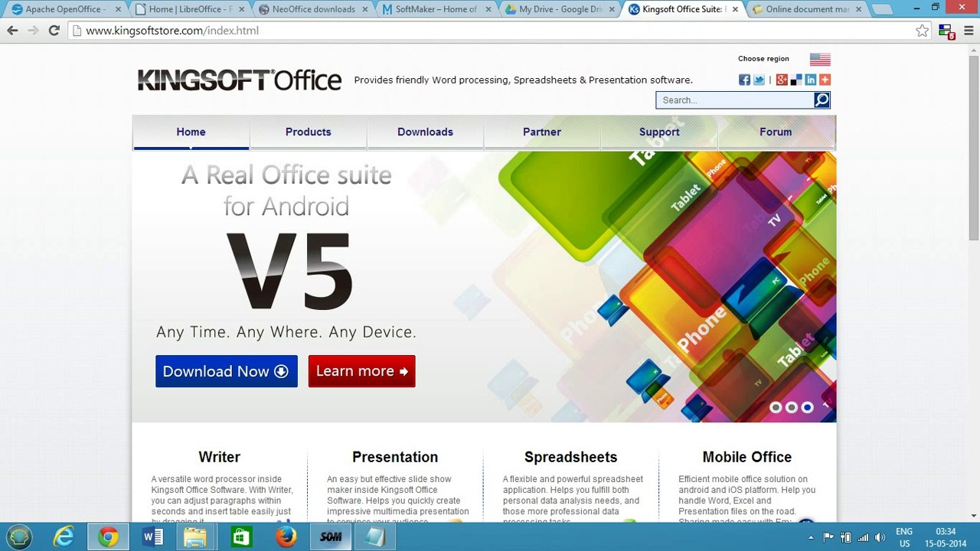The height and width of the screenshot is (551, 980).
Task: Open the Support navigation menu
Action: tap(659, 132)
